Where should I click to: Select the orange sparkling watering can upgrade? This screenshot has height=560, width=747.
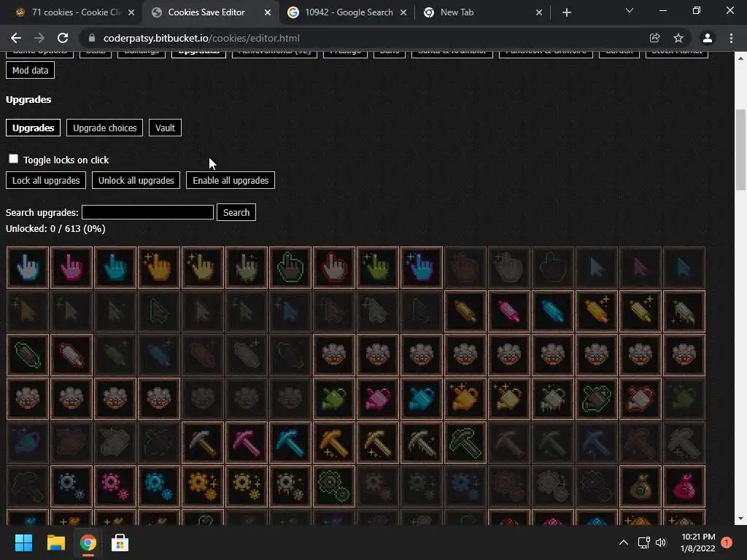tap(465, 399)
